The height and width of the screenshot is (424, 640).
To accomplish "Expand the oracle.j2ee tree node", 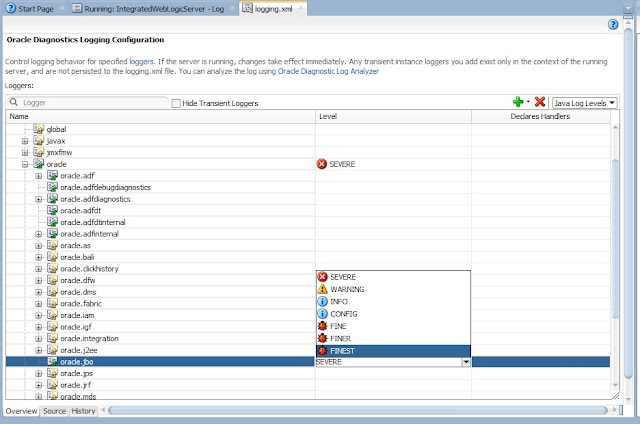I will [39, 350].
